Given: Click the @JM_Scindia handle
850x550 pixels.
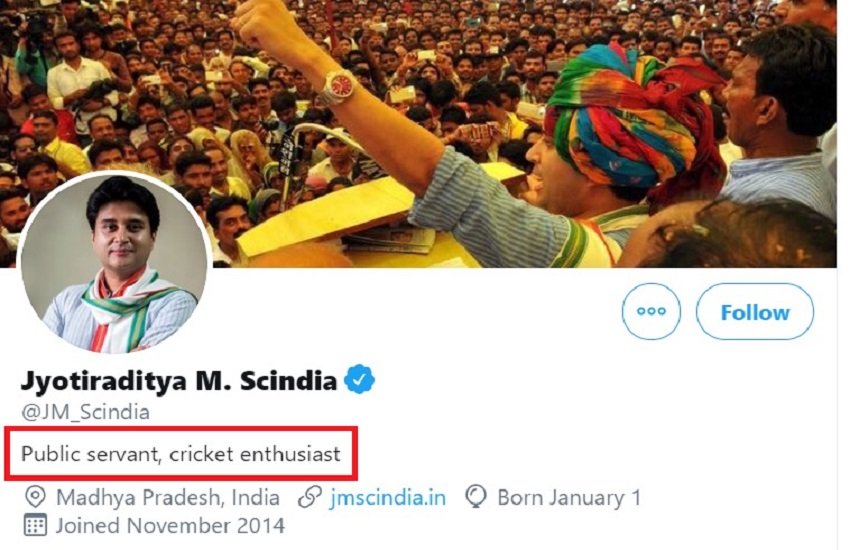Looking at the screenshot, I should click(85, 412).
